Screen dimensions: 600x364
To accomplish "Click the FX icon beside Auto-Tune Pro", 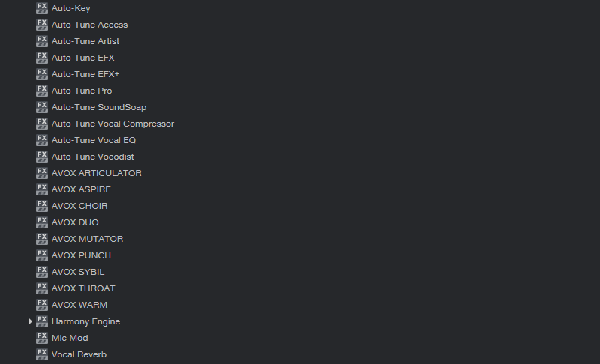I will pos(42,91).
